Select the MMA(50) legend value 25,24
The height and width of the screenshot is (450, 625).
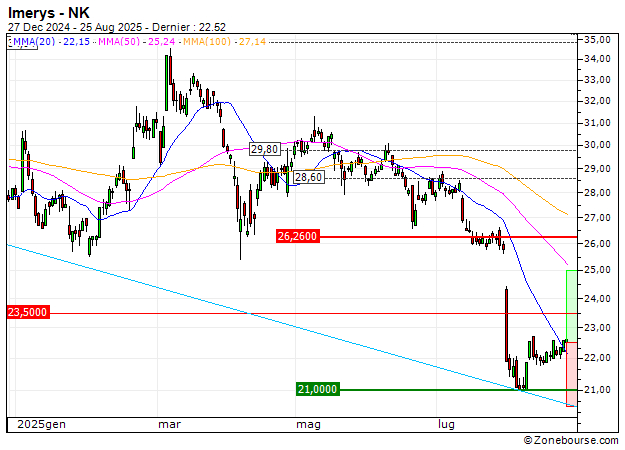pyautogui.click(x=161, y=41)
